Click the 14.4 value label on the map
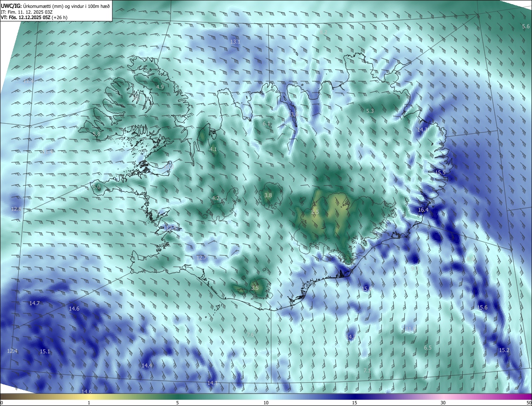Viewport: 532px width, 406px height. coord(147,365)
